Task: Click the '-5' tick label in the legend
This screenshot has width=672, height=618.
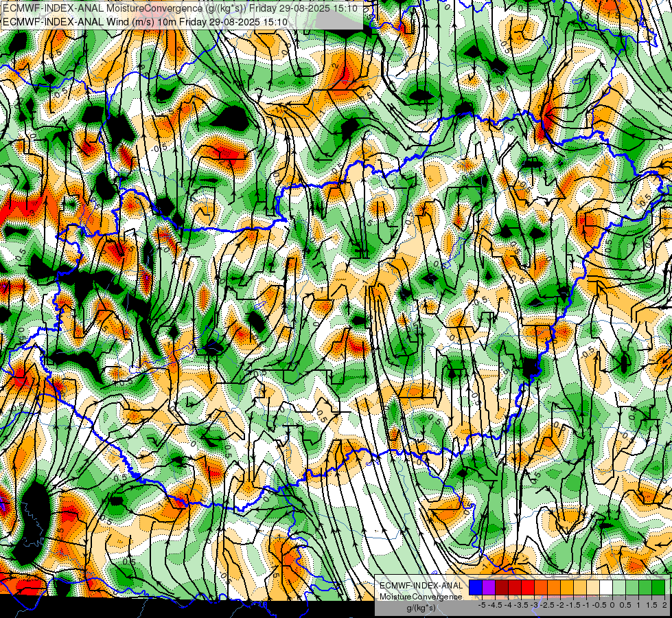Action: click(482, 605)
